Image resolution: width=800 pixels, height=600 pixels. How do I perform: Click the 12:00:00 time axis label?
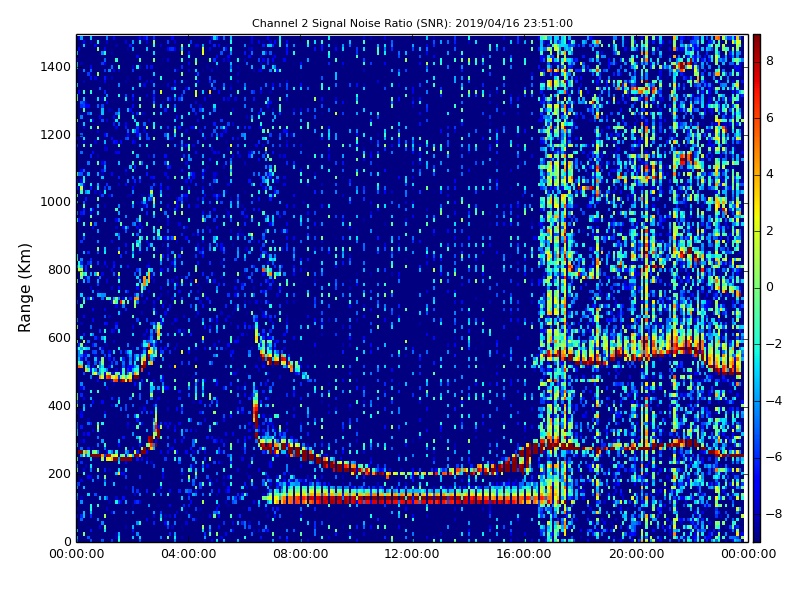coord(412,554)
